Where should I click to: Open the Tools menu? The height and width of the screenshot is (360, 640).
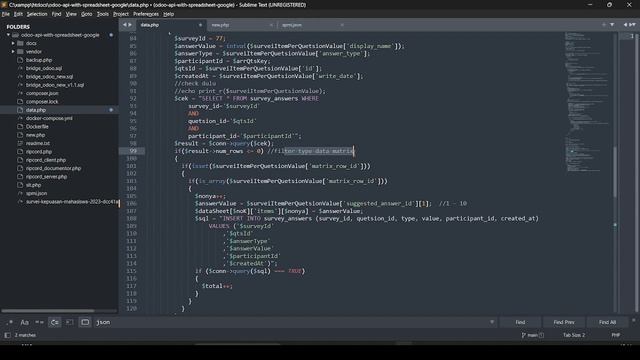pos(102,14)
